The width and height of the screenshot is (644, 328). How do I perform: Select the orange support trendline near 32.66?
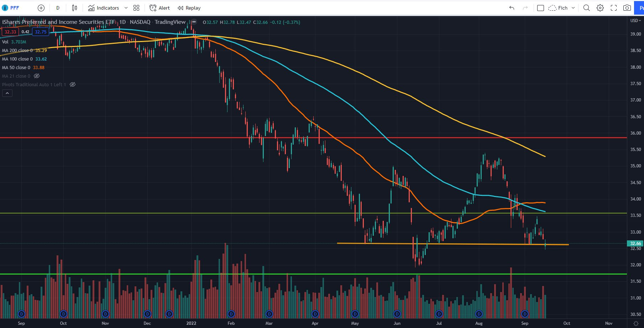click(x=453, y=244)
